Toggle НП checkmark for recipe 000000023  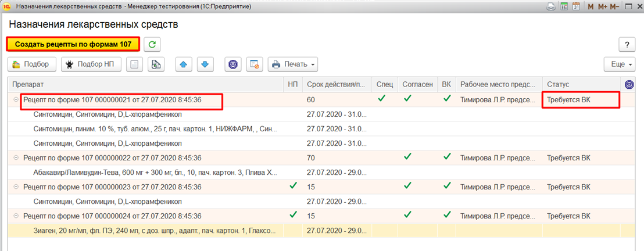[293, 187]
